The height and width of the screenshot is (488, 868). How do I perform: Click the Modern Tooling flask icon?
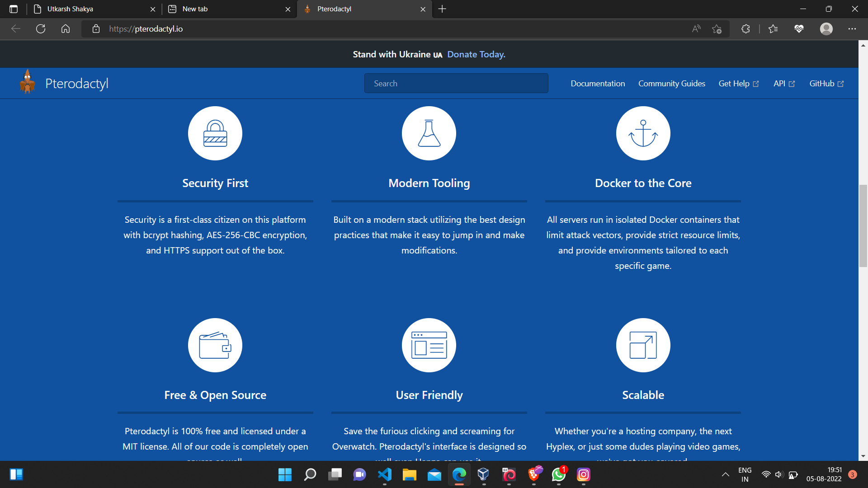pyautogui.click(x=429, y=133)
